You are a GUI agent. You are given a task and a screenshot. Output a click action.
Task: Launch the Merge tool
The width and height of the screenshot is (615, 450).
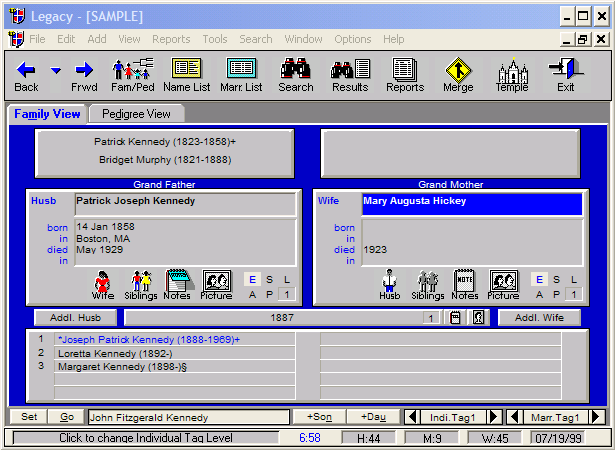[x=458, y=75]
